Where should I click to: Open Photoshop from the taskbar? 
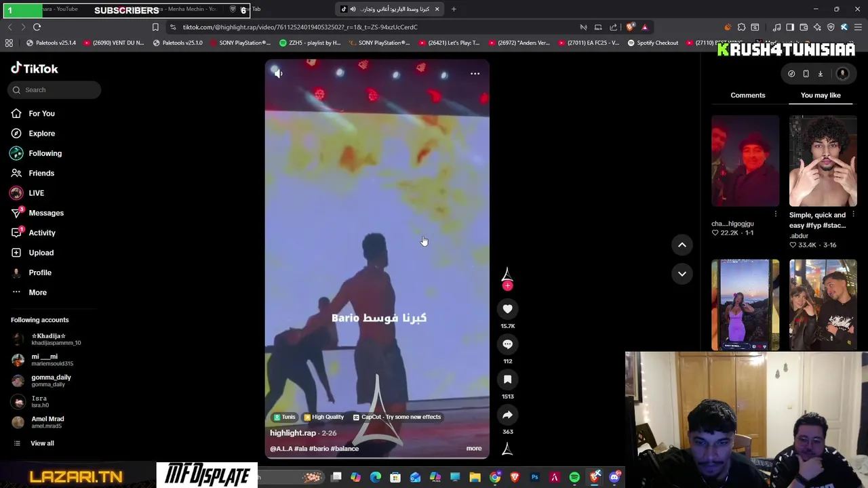pos(535,477)
